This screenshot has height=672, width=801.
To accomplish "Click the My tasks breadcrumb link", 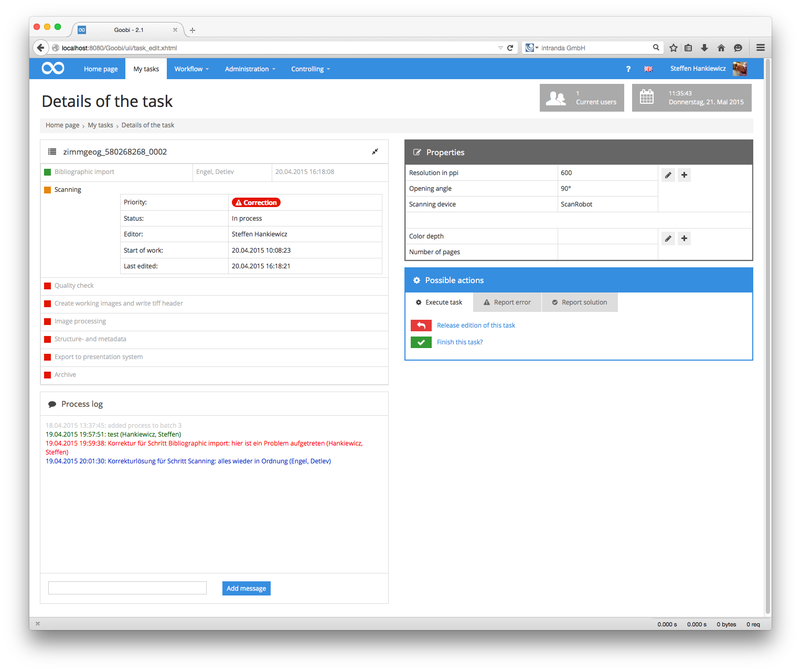I will point(100,125).
